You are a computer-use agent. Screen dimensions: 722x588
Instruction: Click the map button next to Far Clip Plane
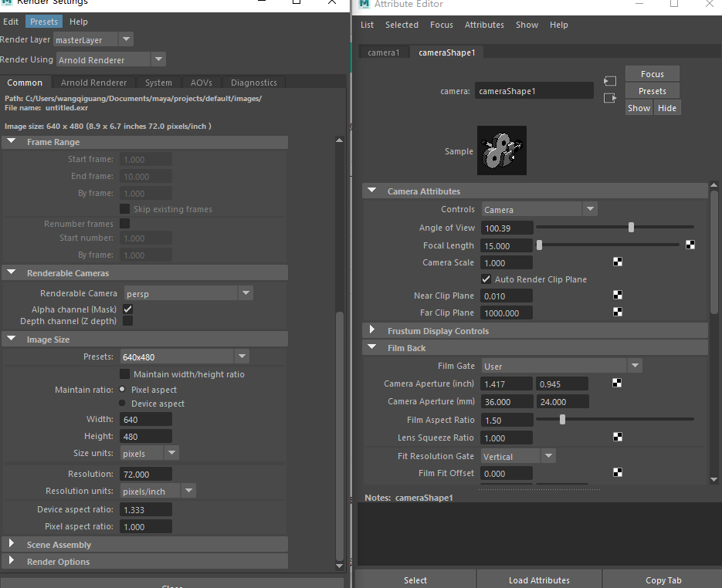618,312
